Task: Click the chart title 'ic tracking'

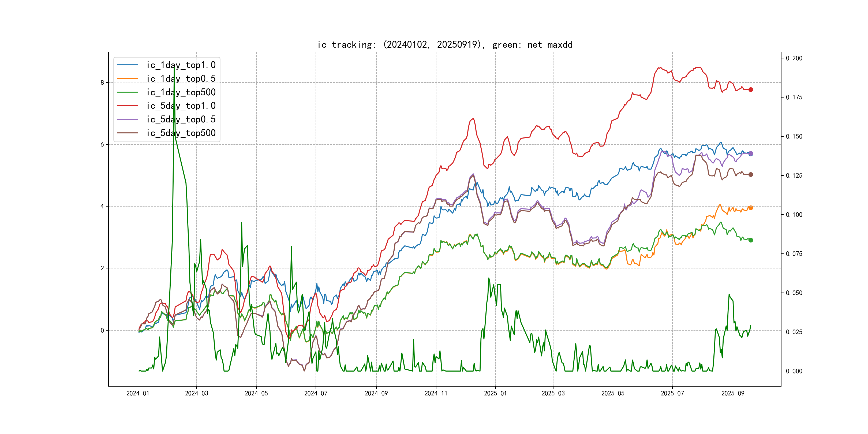Action: coord(445,44)
